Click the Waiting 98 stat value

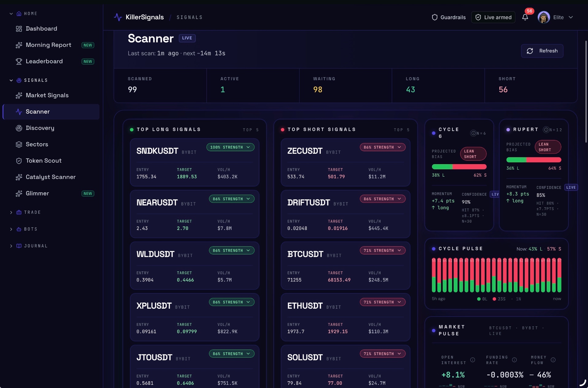pos(318,89)
